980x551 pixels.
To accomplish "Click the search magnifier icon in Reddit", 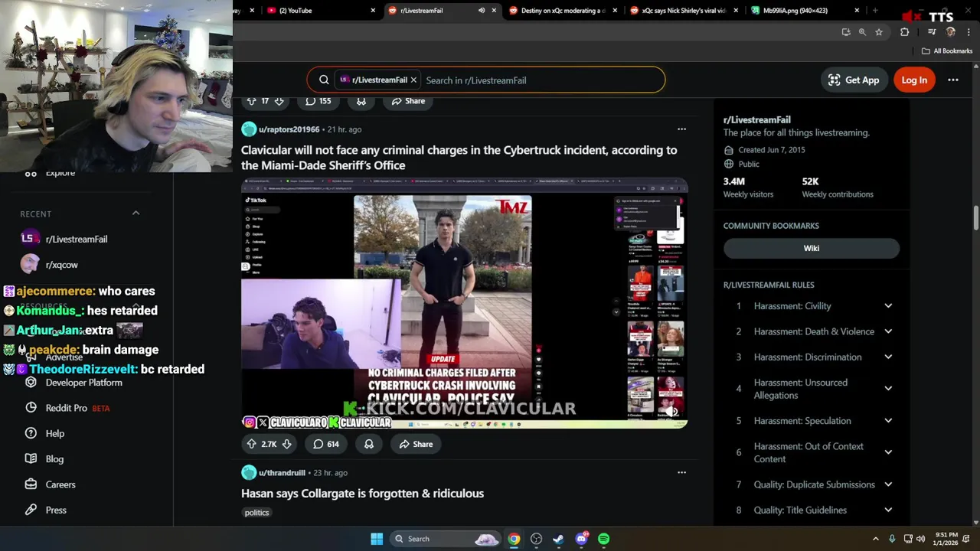I will 324,80.
